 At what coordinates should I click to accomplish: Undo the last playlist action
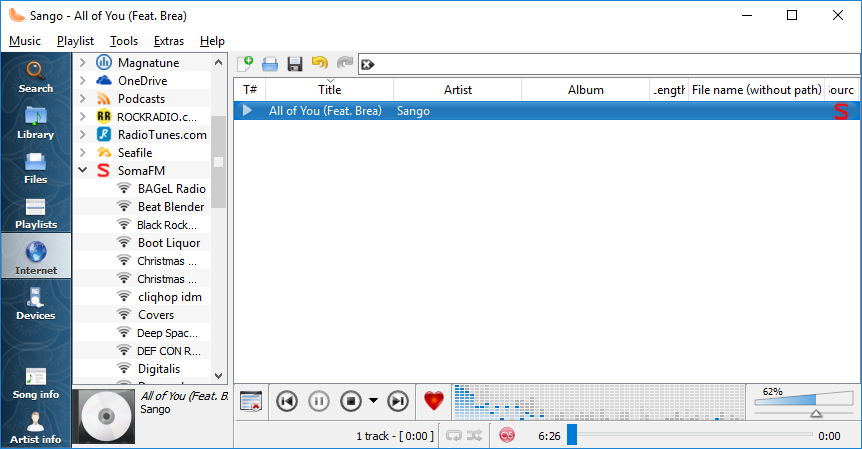point(319,64)
